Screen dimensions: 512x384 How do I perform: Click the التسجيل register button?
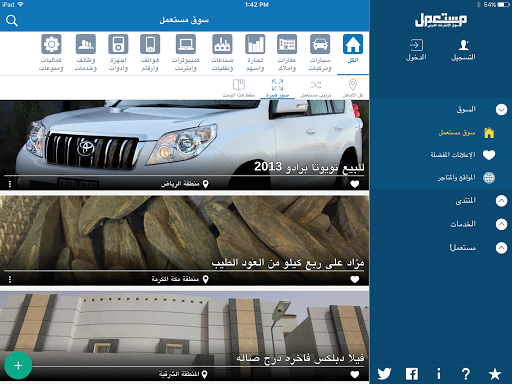(x=463, y=50)
